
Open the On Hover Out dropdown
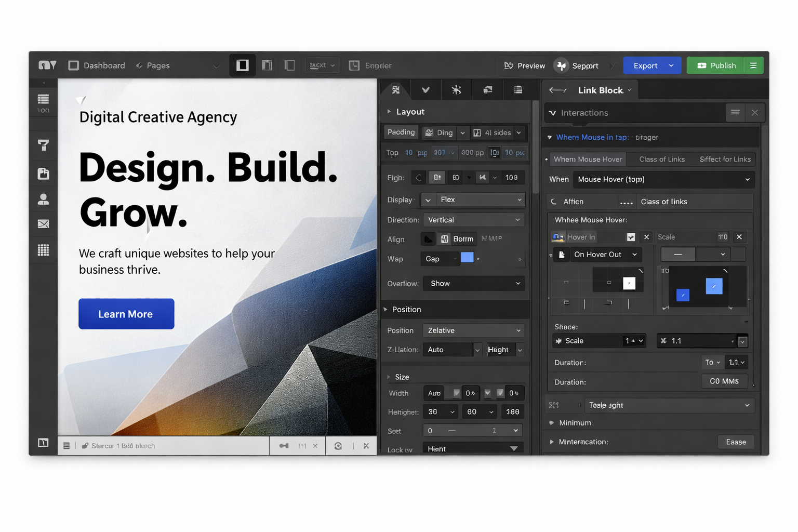point(606,255)
